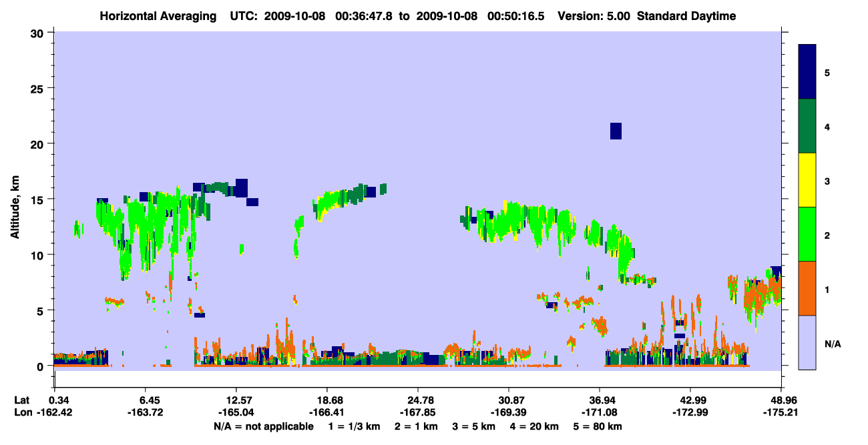Click the start time '00:36:47.8' in title
The width and height of the screenshot is (868, 445).
click(363, 16)
